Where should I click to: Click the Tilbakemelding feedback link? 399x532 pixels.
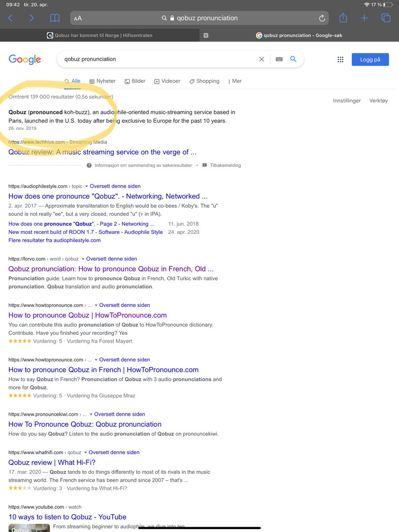pos(222,165)
